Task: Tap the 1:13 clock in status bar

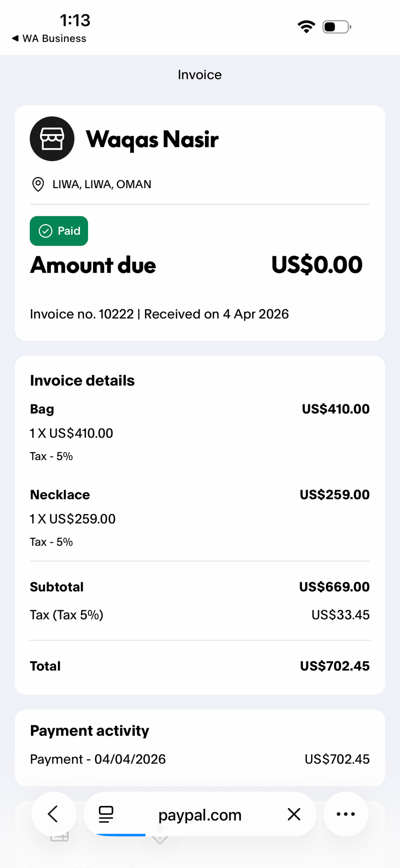Action: coord(75,20)
